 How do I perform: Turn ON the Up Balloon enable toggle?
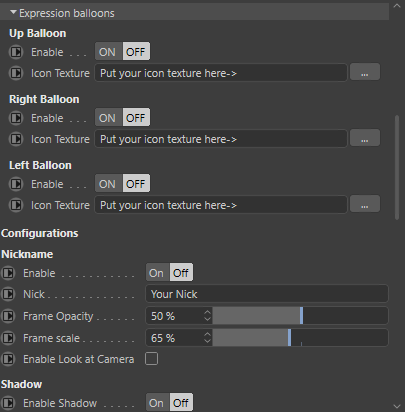coord(108,52)
